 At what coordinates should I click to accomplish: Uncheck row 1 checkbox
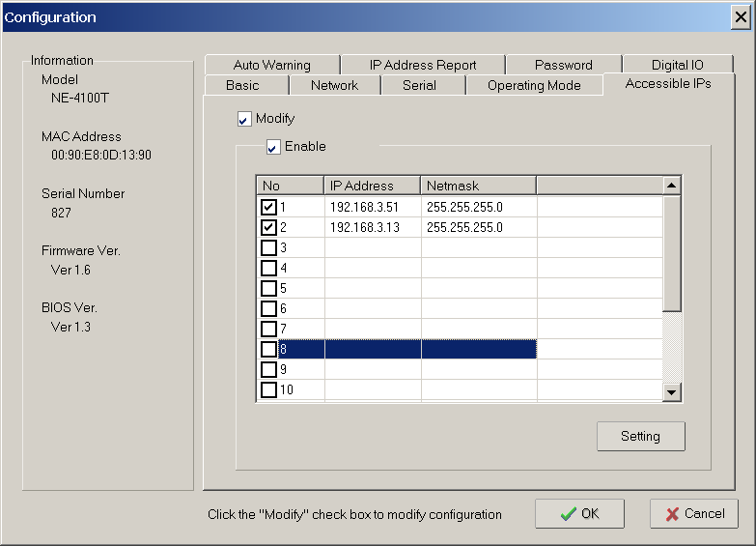pyautogui.click(x=268, y=207)
